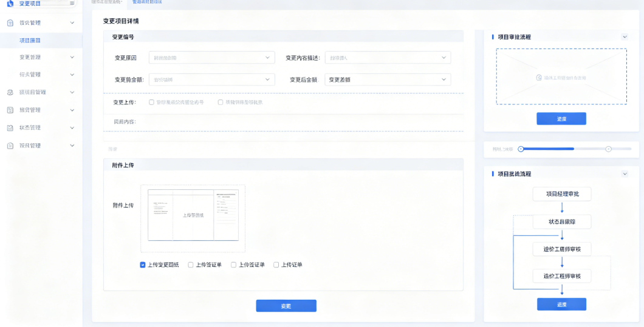Click the blue 变更项目 logo icon

[10, 4]
